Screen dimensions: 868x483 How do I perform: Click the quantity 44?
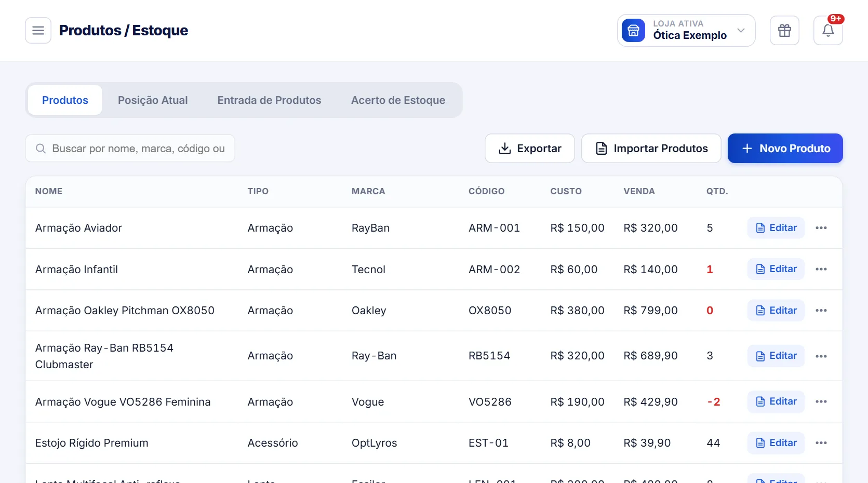714,443
